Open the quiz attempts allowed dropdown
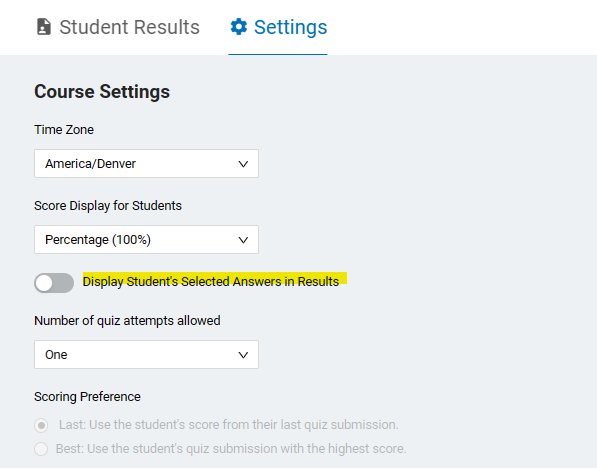 (147, 355)
